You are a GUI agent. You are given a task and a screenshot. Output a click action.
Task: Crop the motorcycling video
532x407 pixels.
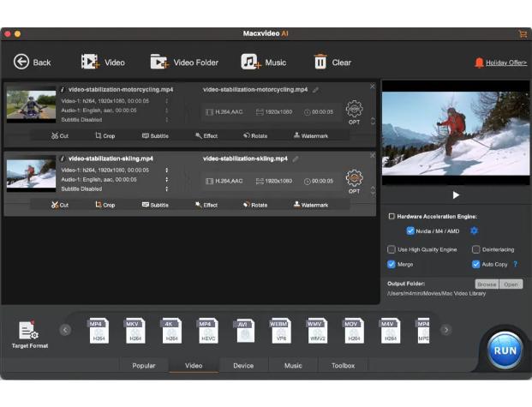coord(105,135)
